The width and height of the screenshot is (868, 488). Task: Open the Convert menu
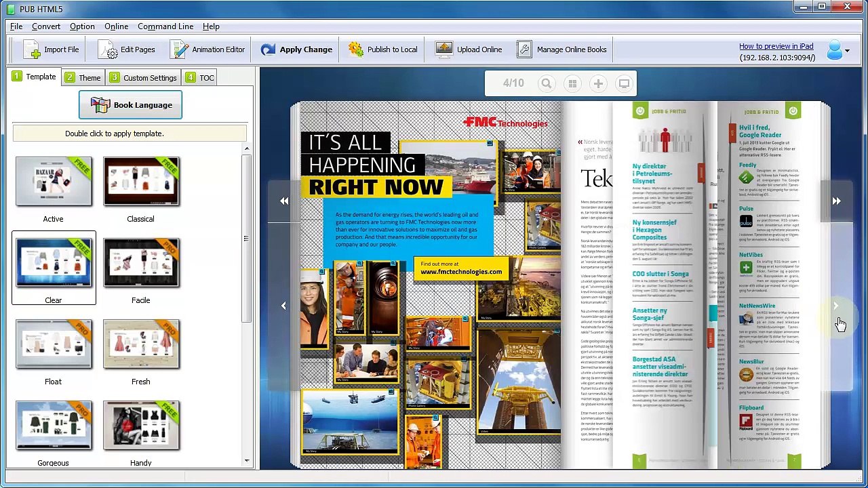point(46,26)
